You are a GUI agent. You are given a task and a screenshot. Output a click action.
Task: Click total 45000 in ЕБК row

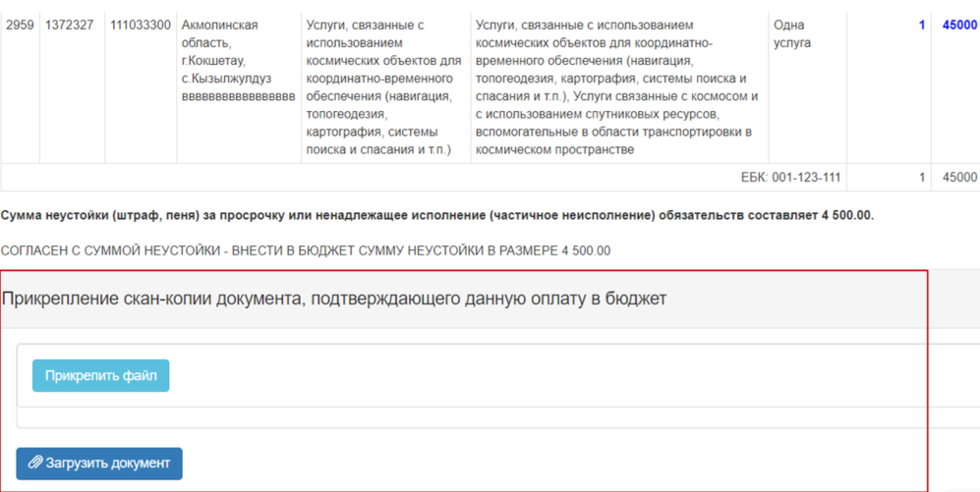point(959,178)
